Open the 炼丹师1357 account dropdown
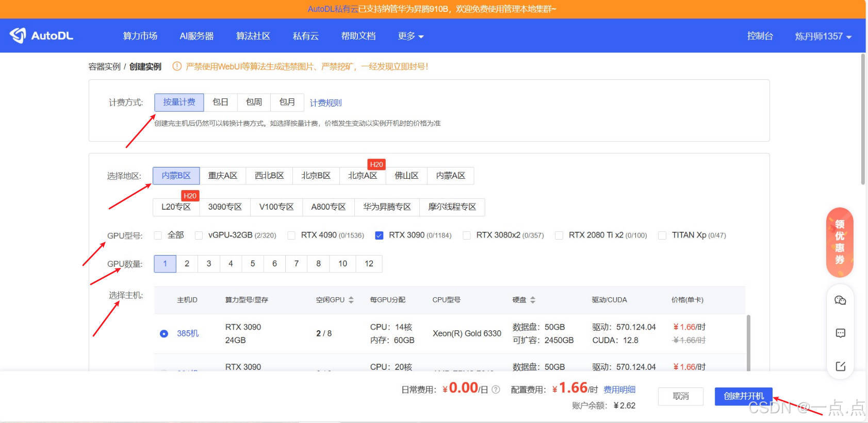The image size is (868, 423). click(823, 36)
